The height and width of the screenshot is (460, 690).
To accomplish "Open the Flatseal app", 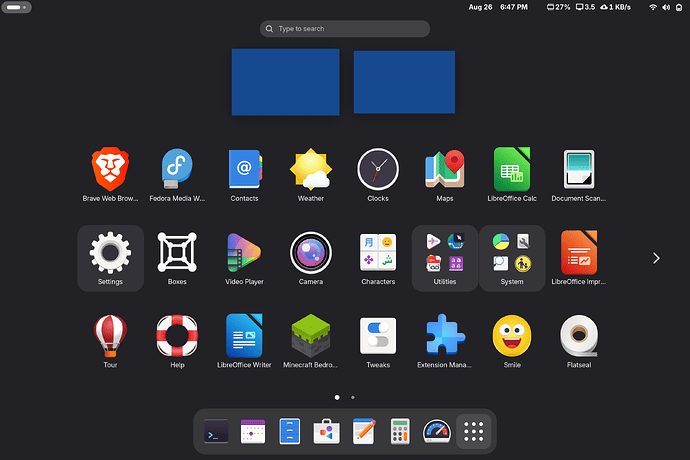I will 579,342.
